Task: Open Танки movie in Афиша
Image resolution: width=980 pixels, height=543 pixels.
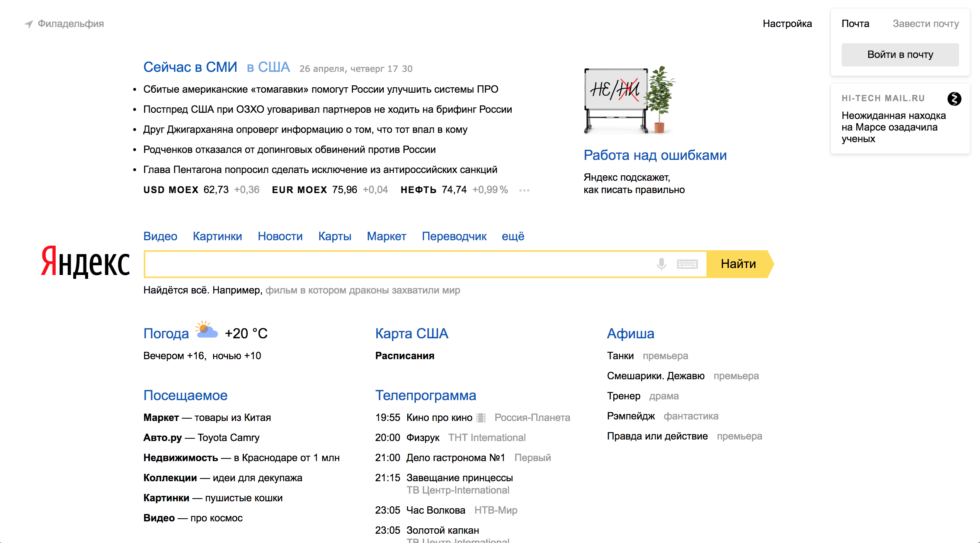Action: point(620,356)
